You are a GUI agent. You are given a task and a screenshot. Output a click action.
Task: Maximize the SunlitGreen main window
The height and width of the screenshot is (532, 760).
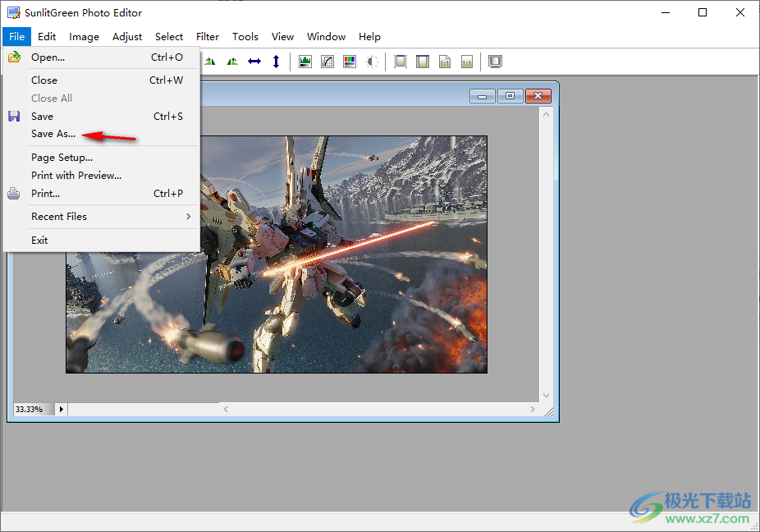703,12
